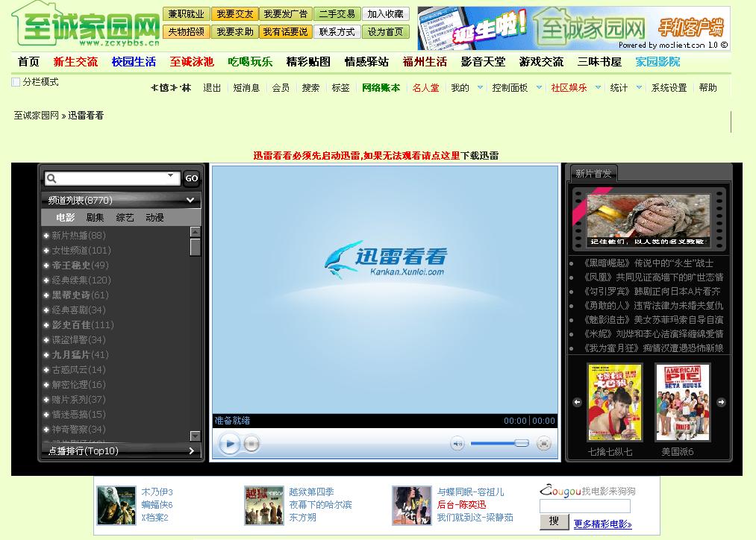This screenshot has height=540, width=756.
Task: Go to 新生交流 in the main navigation
Action: [75, 62]
